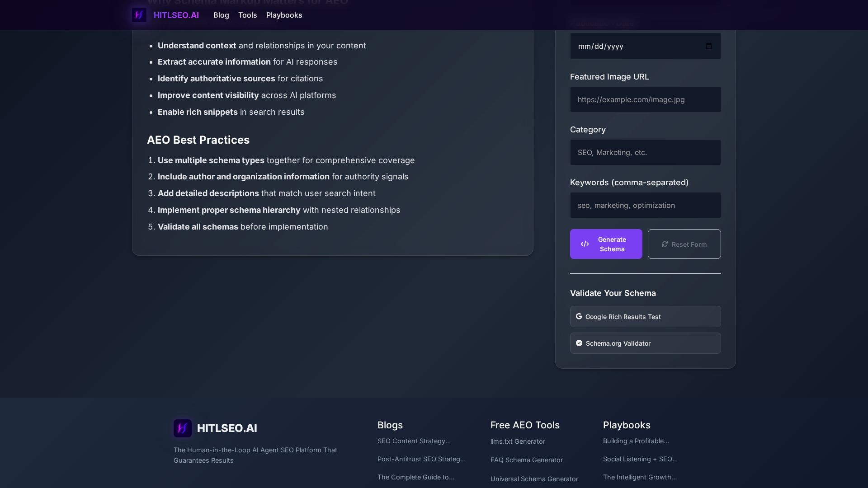The height and width of the screenshot is (488, 868).
Task: Click the refresh icon on Reset Form
Action: [665, 244]
